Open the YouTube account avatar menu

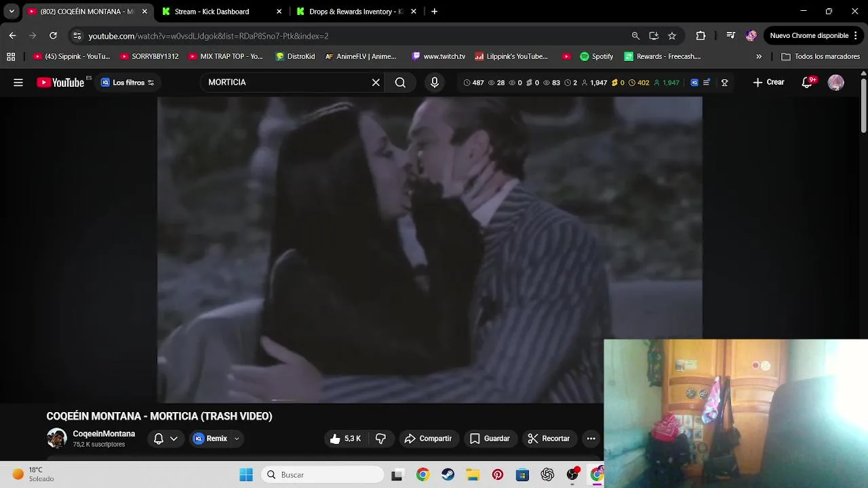[836, 83]
